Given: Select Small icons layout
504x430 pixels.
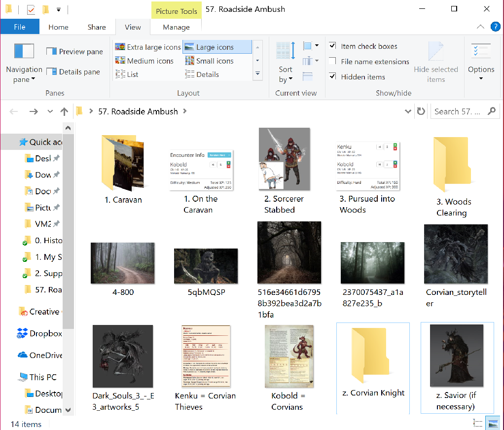Looking at the screenshot, I should pos(209,61).
